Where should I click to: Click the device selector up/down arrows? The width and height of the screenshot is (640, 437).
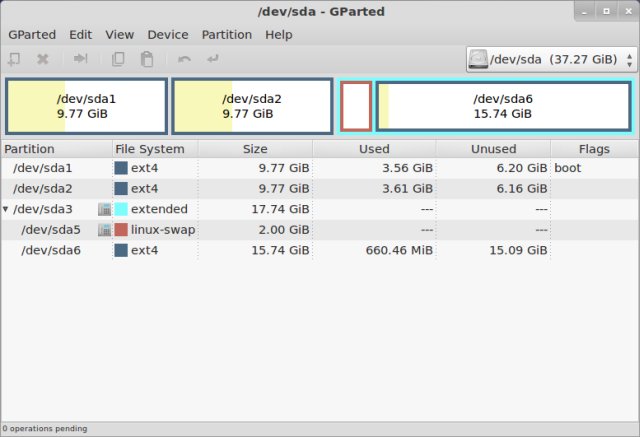pos(629,60)
